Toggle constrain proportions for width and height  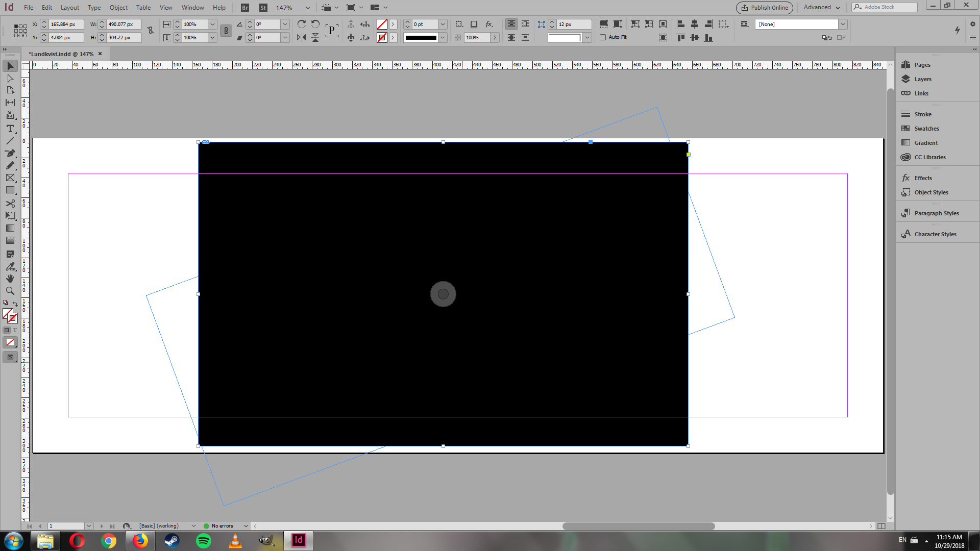[151, 31]
